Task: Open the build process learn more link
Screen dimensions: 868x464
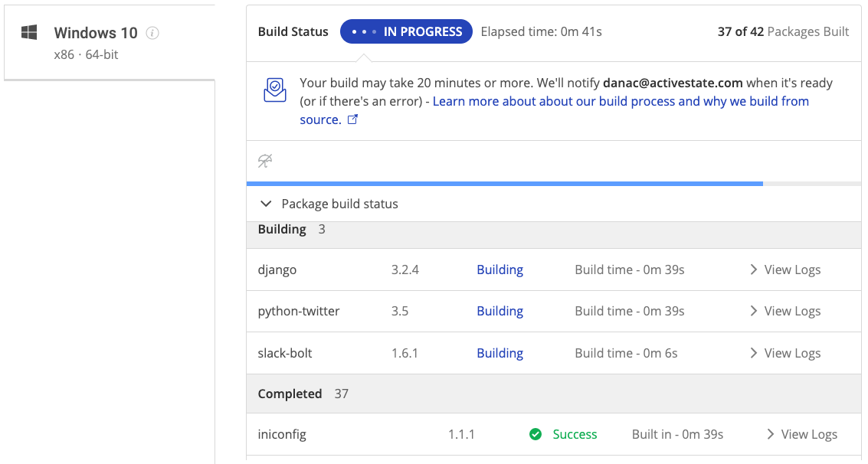Action: (554, 110)
